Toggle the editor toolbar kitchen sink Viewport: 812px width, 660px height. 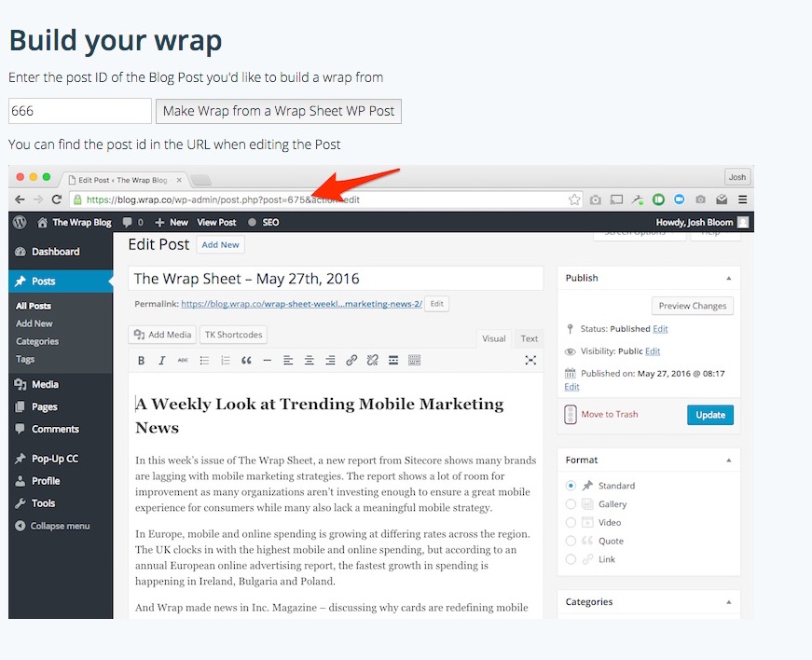coord(414,360)
